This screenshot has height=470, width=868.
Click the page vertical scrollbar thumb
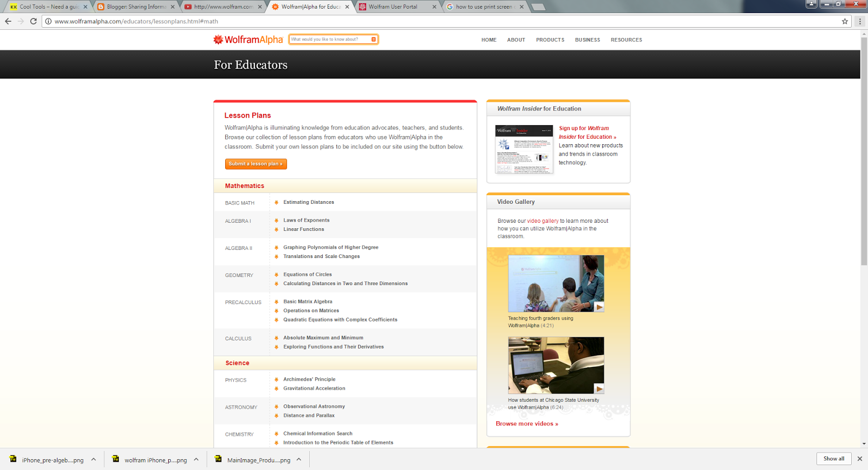coord(864,151)
